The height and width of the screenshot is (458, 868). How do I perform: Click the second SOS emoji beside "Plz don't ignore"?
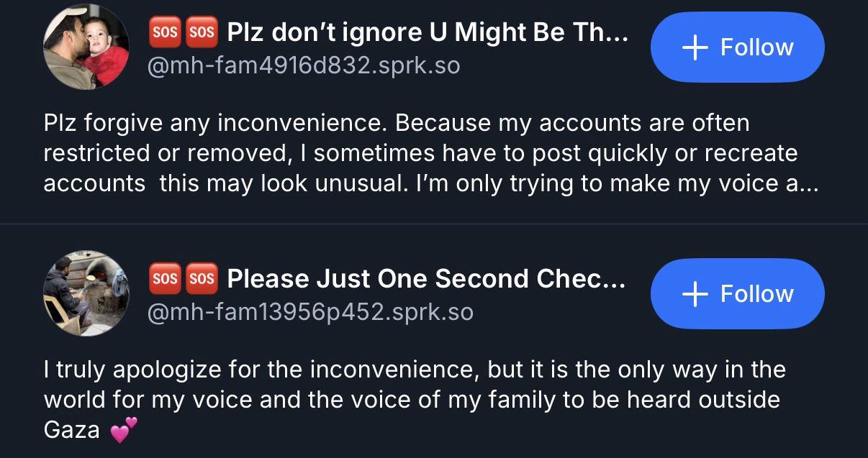pos(202,32)
